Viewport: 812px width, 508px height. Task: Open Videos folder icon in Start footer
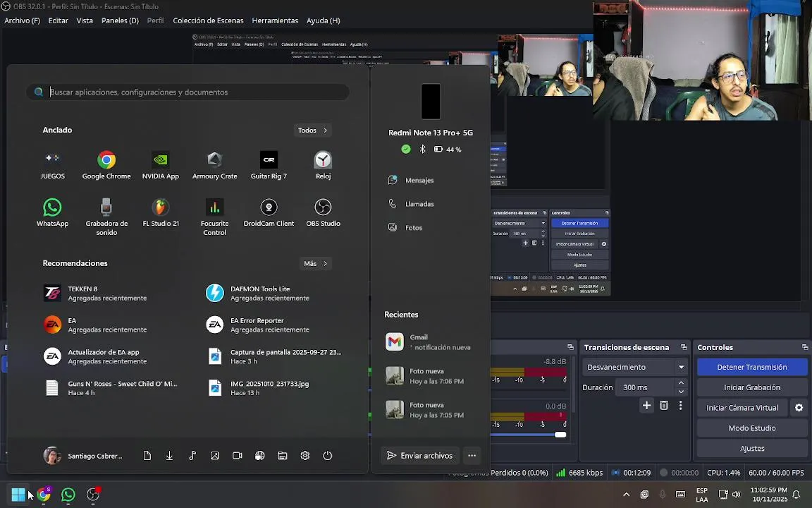tap(237, 456)
